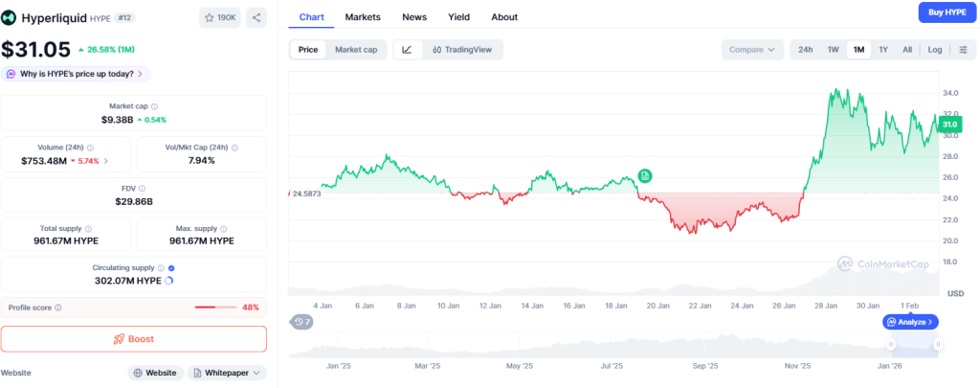980x388 pixels.
Task: Click the info icon next to Market cap
Action: 154,106
